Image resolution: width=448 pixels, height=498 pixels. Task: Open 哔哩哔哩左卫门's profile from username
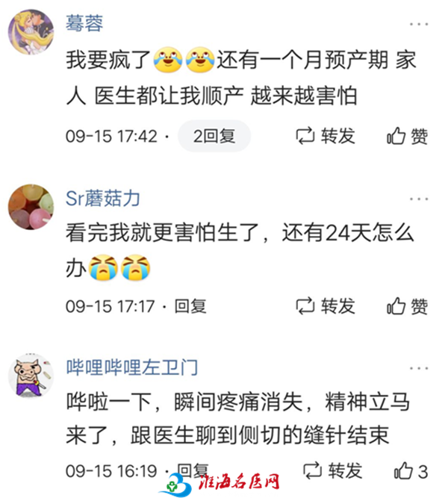pyautogui.click(x=132, y=367)
